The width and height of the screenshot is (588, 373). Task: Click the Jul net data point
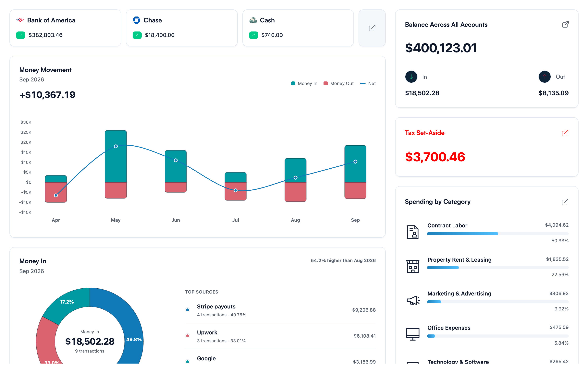(235, 190)
